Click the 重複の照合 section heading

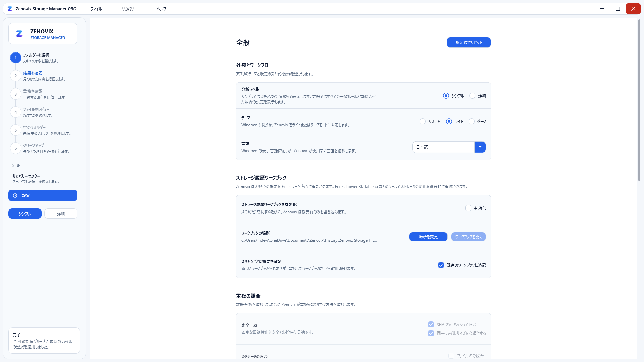click(248, 296)
